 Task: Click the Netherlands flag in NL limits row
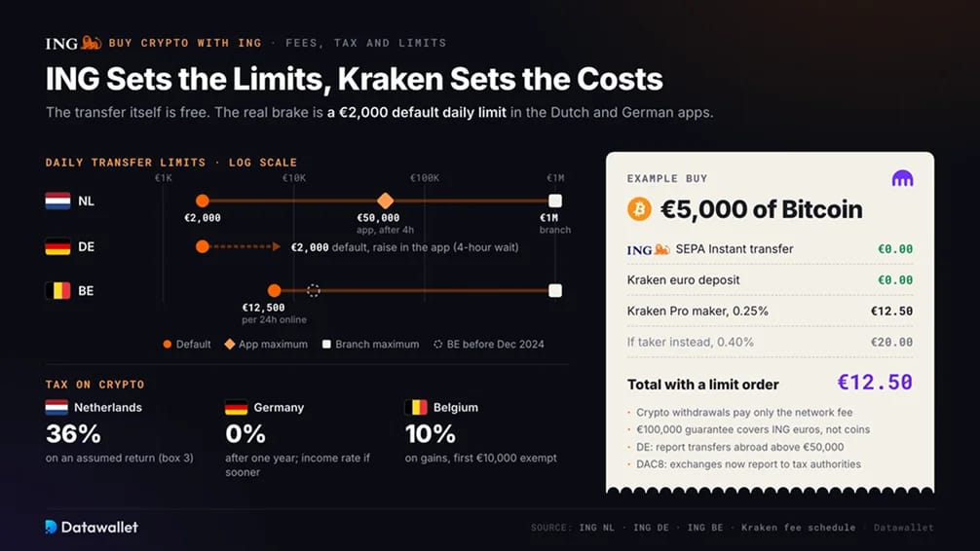(x=57, y=202)
